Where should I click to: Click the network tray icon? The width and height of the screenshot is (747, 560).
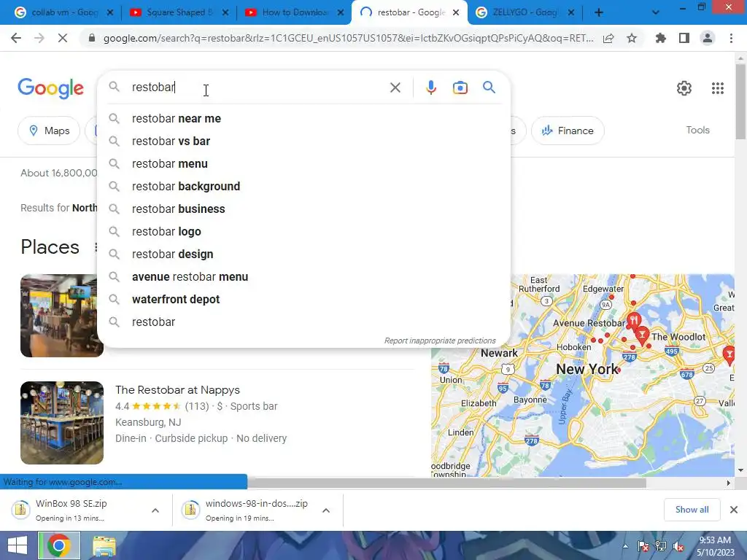pos(661,546)
